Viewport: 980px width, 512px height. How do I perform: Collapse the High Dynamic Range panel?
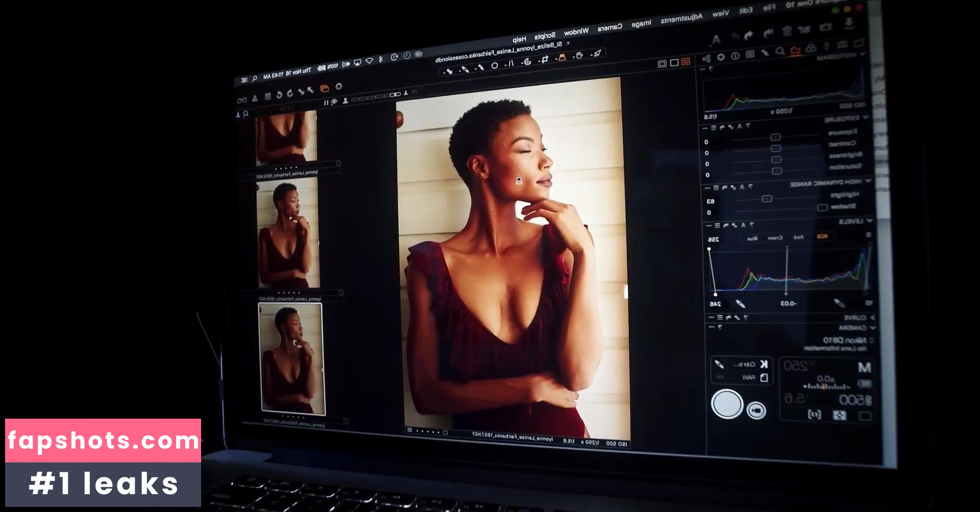(868, 181)
